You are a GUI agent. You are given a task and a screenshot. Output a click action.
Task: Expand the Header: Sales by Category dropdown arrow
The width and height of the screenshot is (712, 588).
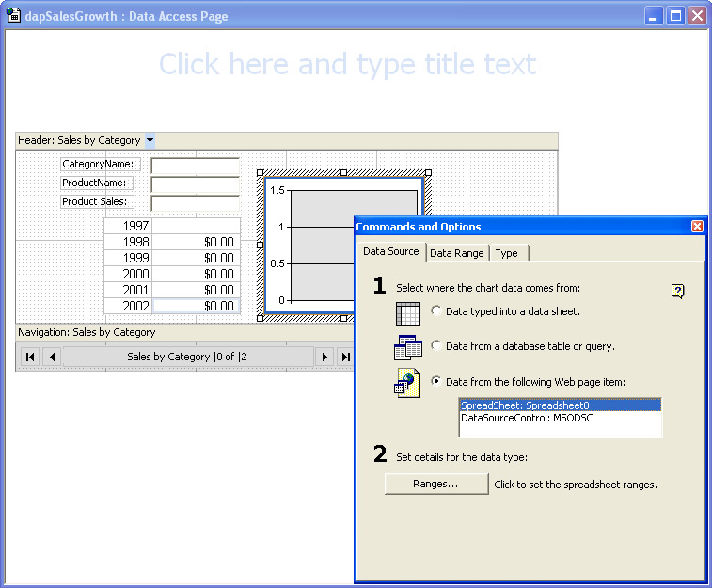point(150,140)
